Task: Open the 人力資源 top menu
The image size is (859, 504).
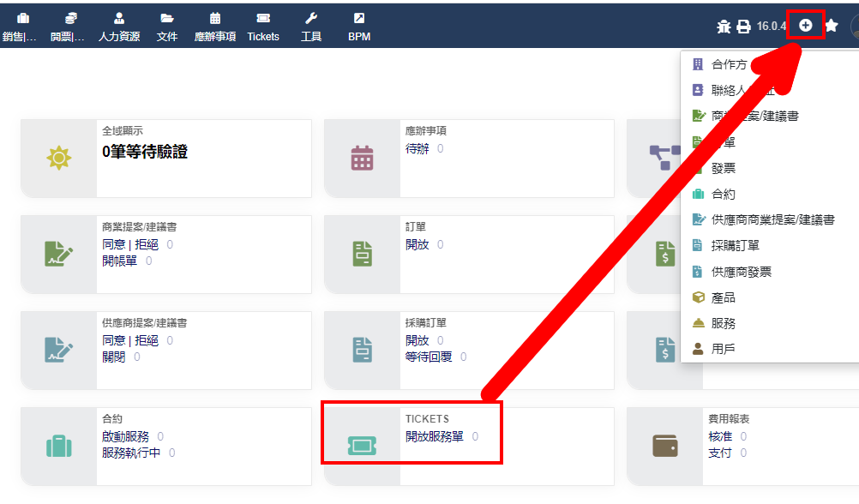Action: coord(119,27)
